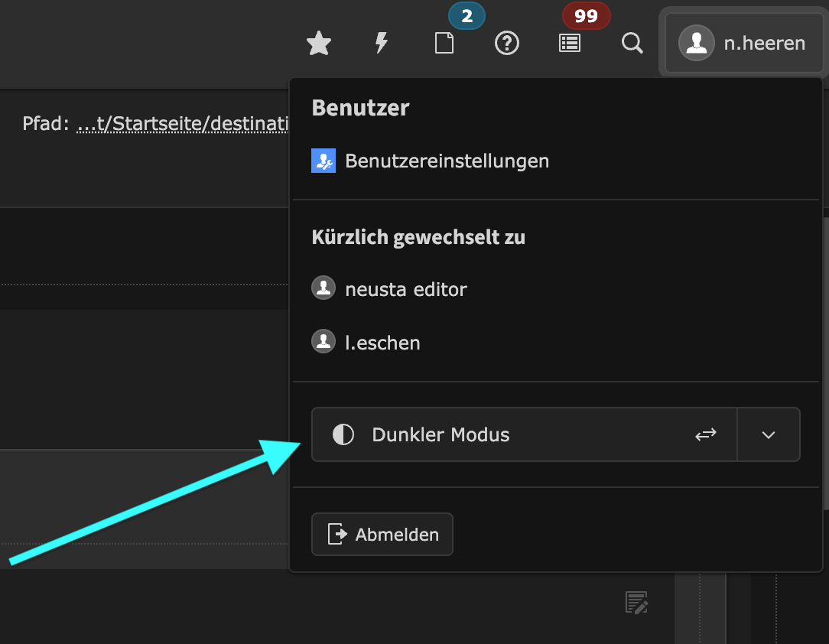Click the magnifier search icon

point(632,44)
